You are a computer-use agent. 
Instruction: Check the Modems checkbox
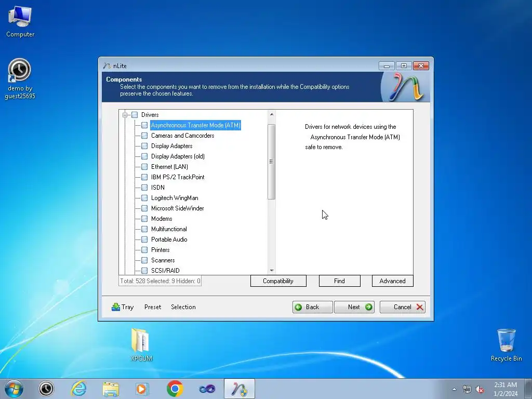point(144,219)
